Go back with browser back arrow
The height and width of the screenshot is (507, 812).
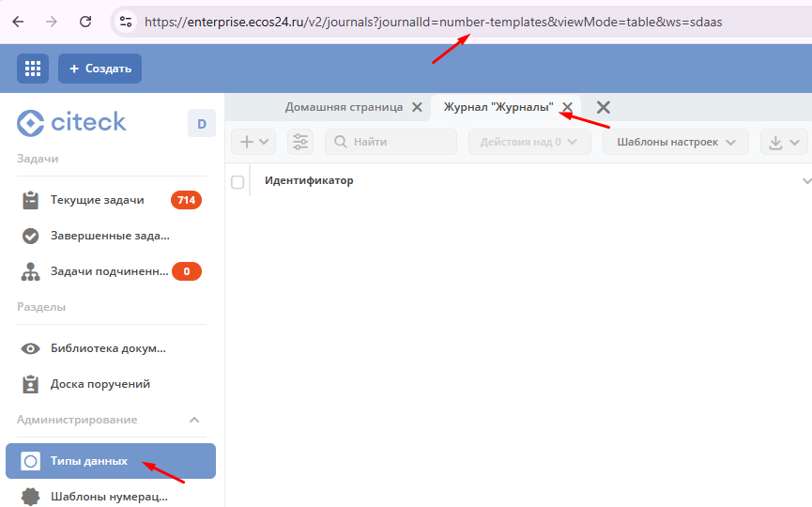click(18, 21)
